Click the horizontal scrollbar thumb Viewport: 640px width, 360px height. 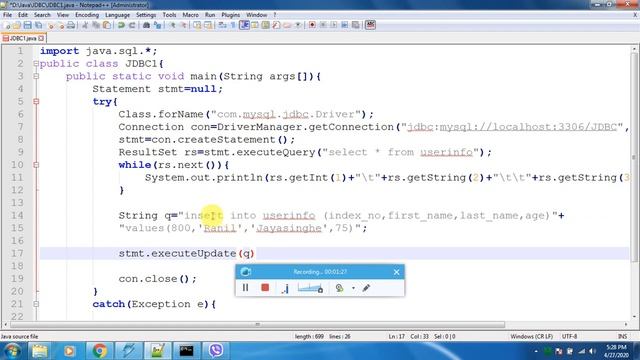pyautogui.click(x=257, y=325)
